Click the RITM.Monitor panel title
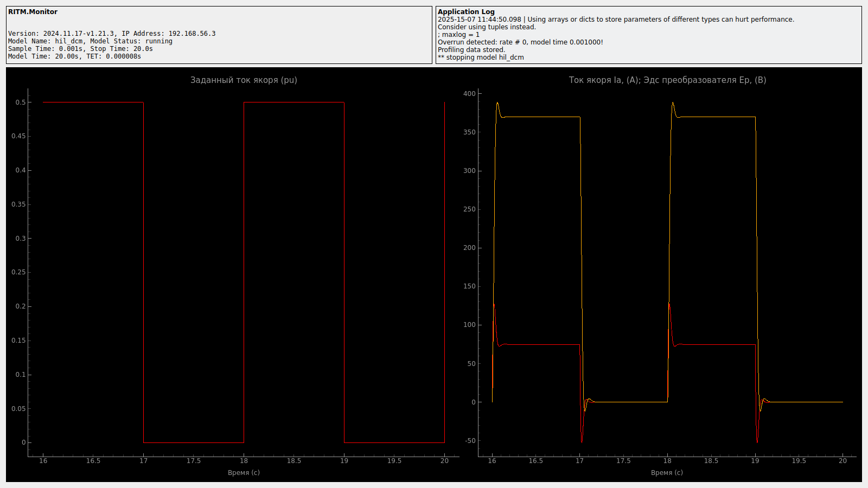Image resolution: width=868 pixels, height=488 pixels. point(33,12)
